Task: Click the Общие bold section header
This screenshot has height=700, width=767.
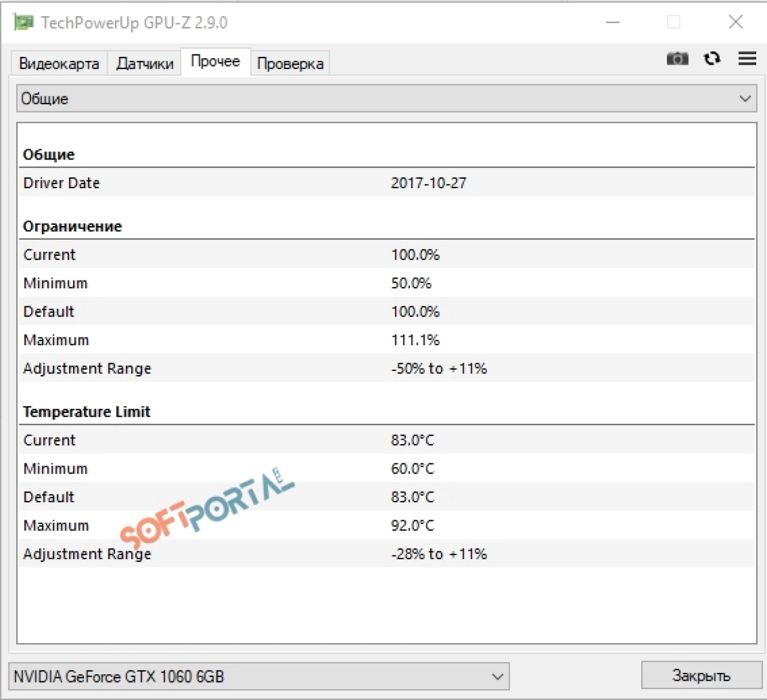Action: (x=49, y=155)
